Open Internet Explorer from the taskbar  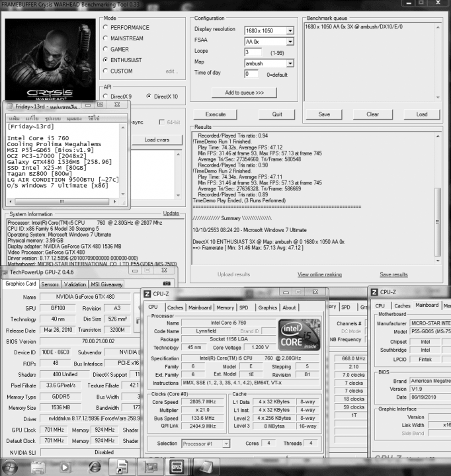point(95,467)
